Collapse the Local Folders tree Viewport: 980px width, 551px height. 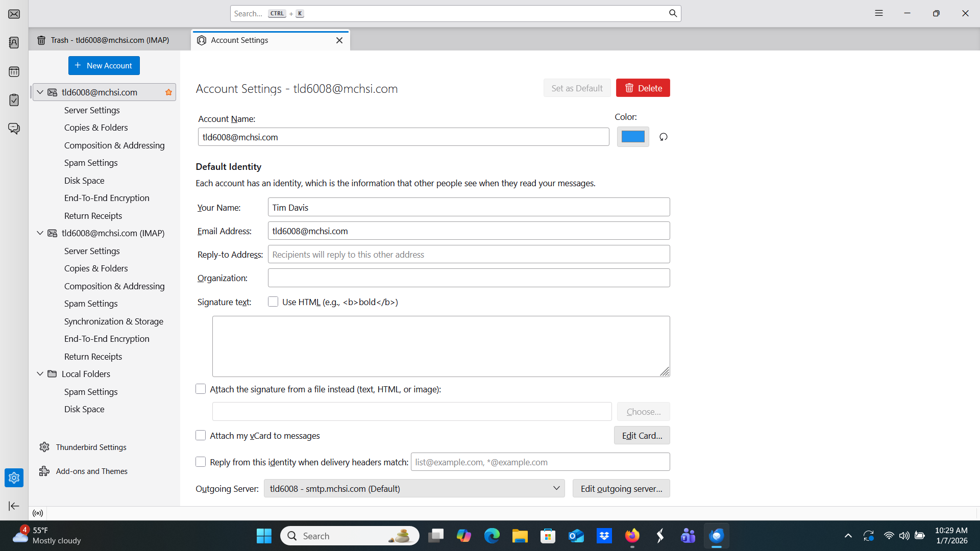click(40, 373)
